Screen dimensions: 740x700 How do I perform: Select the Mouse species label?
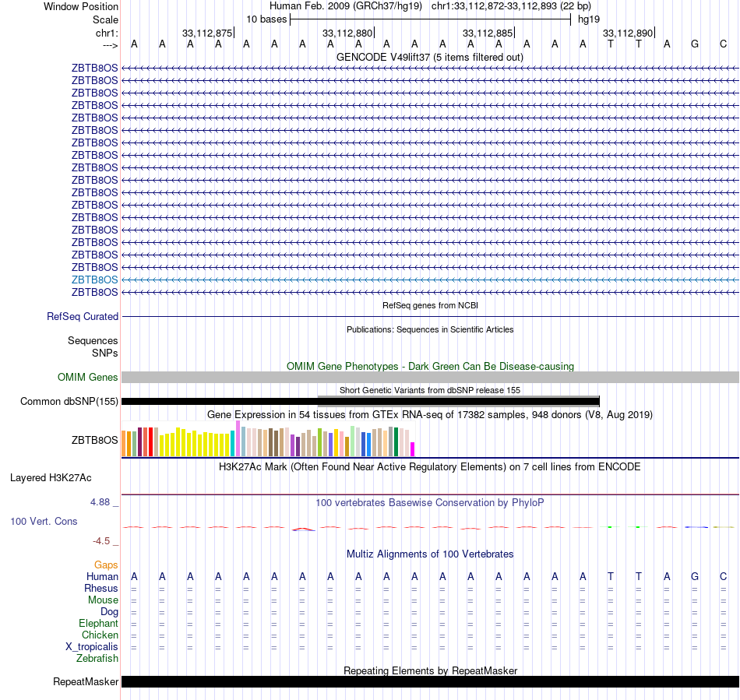click(x=103, y=600)
